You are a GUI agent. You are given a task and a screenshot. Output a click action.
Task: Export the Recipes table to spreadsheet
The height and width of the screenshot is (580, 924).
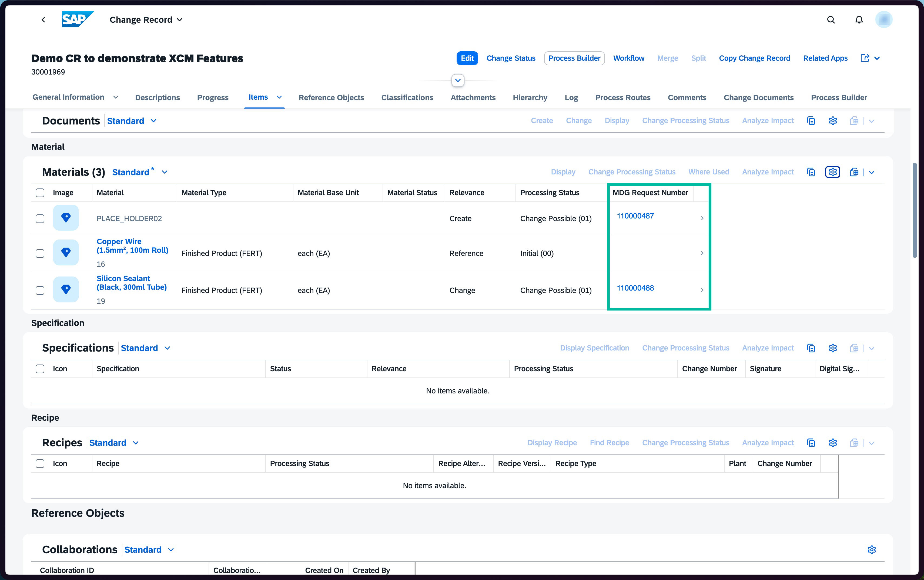854,443
